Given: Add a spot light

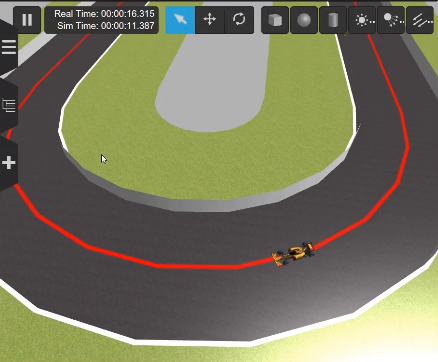Looking at the screenshot, I should (391, 20).
